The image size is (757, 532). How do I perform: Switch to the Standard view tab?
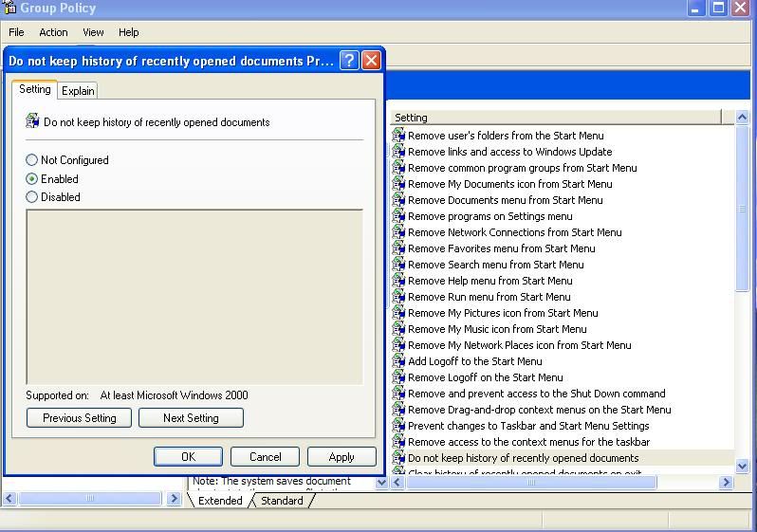pos(283,501)
